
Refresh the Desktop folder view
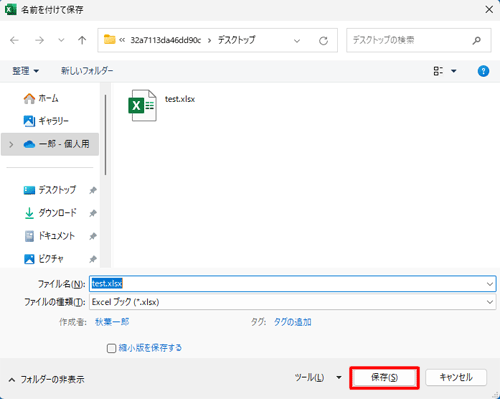(323, 41)
